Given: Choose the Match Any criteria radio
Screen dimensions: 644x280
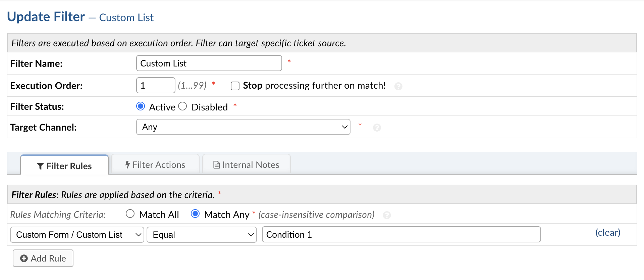Looking at the screenshot, I should click(195, 214).
